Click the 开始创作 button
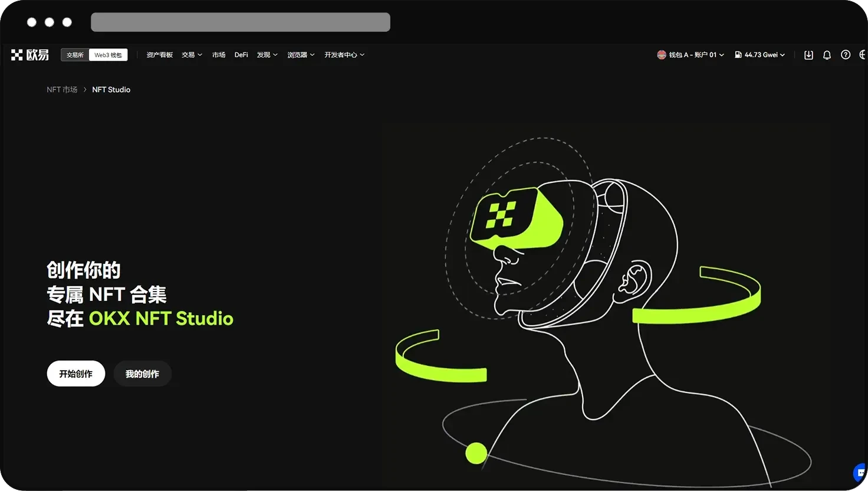 coord(76,374)
